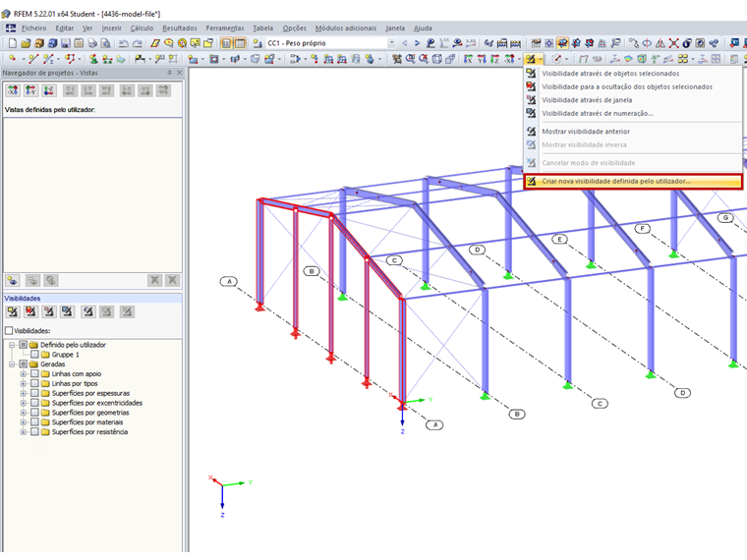This screenshot has height=560, width=747.
Task: Select the Superfícies por resistência tree item
Action: coord(89,432)
